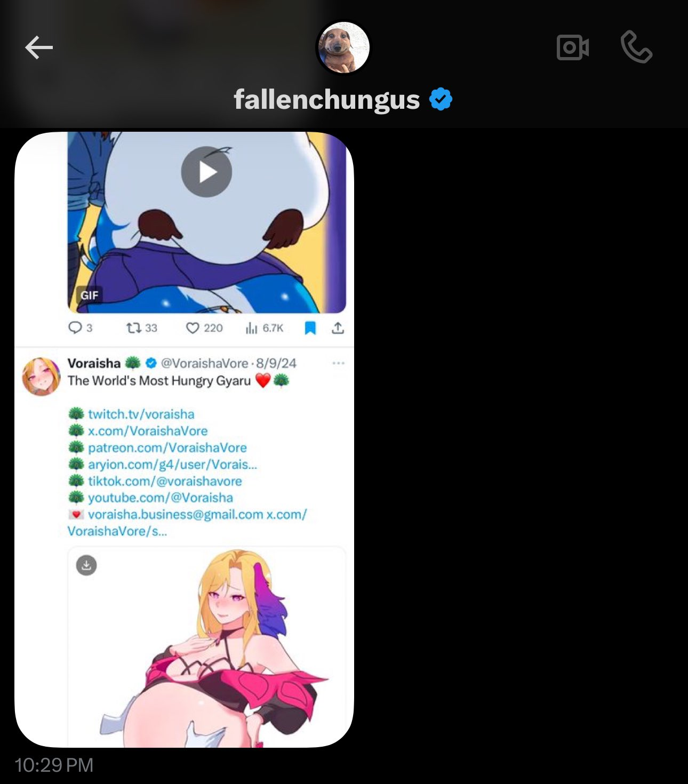Open the twitch.tv/voraisha link
Image resolution: width=688 pixels, height=784 pixels.
[141, 414]
